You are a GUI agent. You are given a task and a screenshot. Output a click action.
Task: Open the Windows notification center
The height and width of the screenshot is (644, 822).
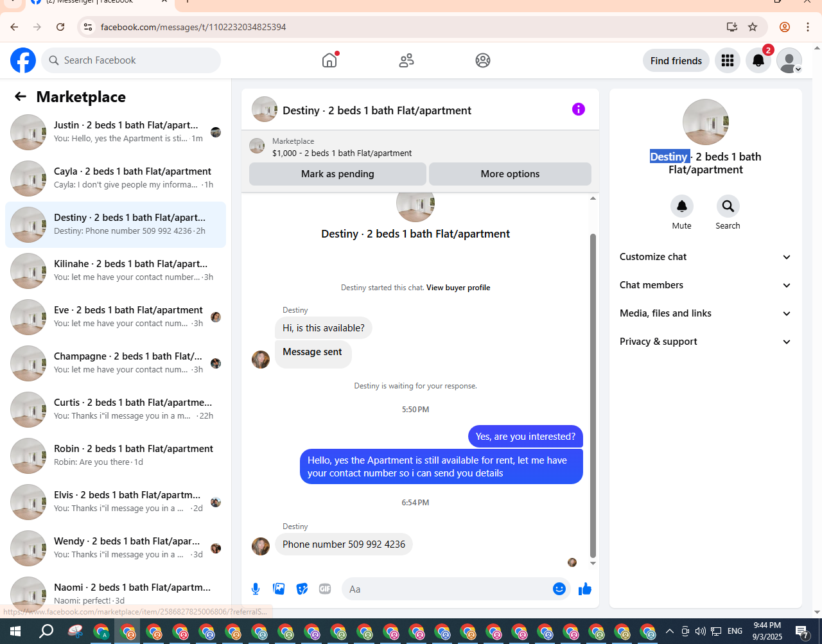803,631
